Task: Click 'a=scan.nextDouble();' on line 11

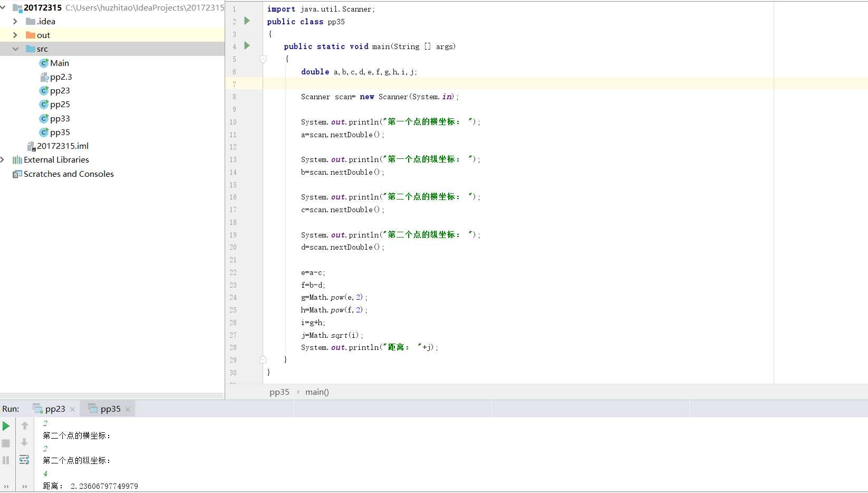Action: click(343, 135)
